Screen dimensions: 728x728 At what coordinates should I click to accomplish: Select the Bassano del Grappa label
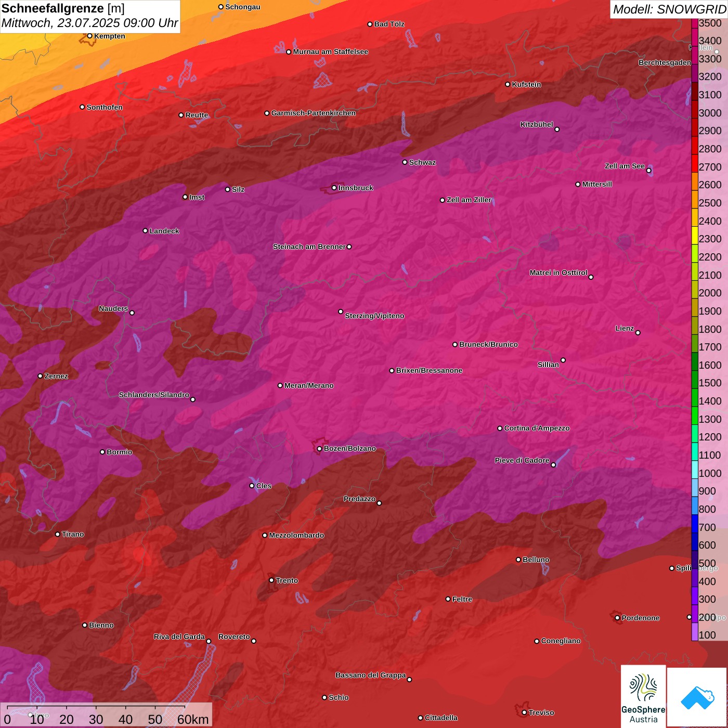[371, 675]
